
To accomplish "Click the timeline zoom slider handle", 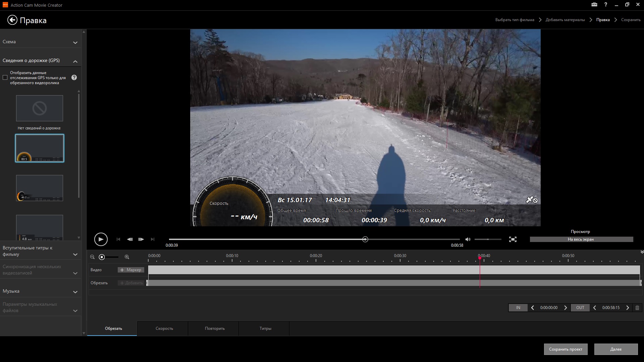I will click(102, 257).
